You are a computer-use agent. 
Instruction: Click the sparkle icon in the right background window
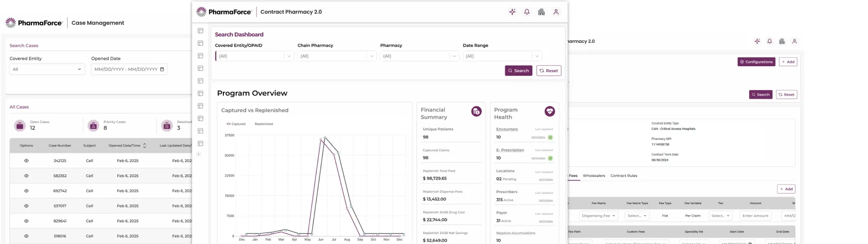tap(757, 41)
